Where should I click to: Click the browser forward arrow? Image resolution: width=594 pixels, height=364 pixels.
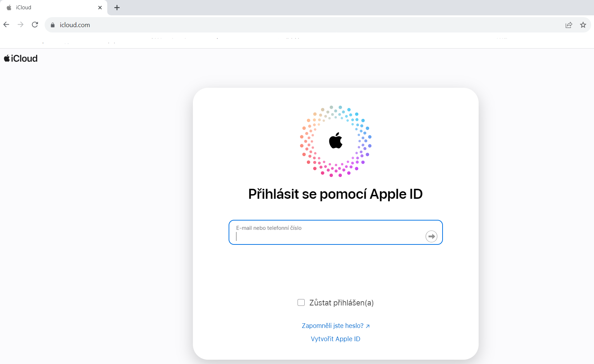pos(20,25)
